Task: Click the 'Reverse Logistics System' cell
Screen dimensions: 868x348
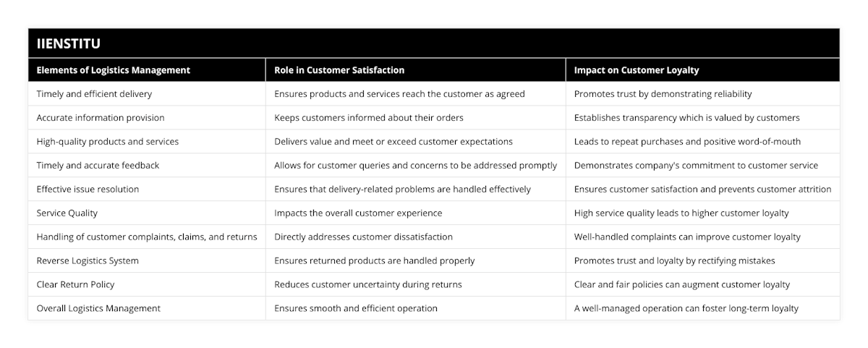Action: pos(88,260)
